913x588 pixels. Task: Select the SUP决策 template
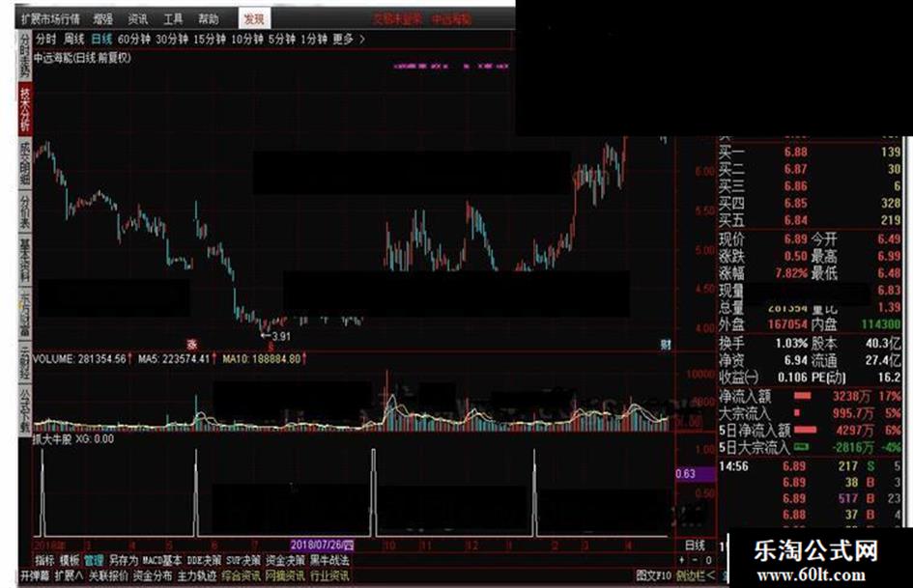click(x=243, y=560)
